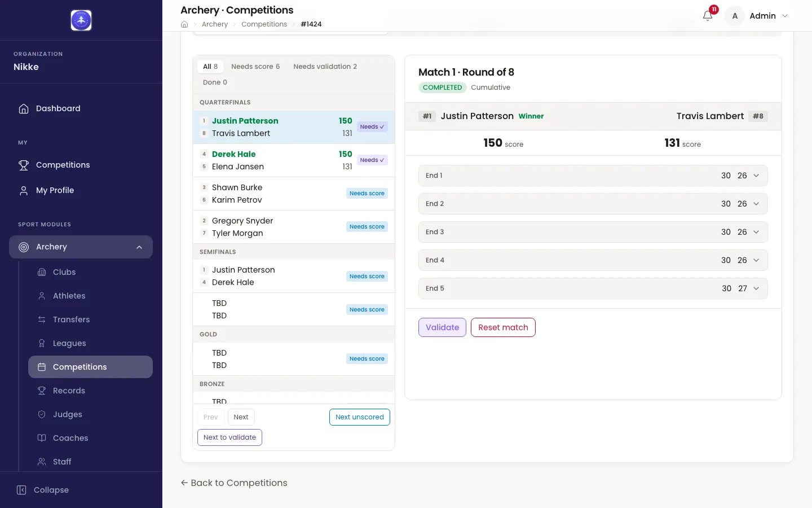Screen dimensions: 812x508
Task: Select Shawn Burke vs Karim Petrov match
Action: pos(294,194)
